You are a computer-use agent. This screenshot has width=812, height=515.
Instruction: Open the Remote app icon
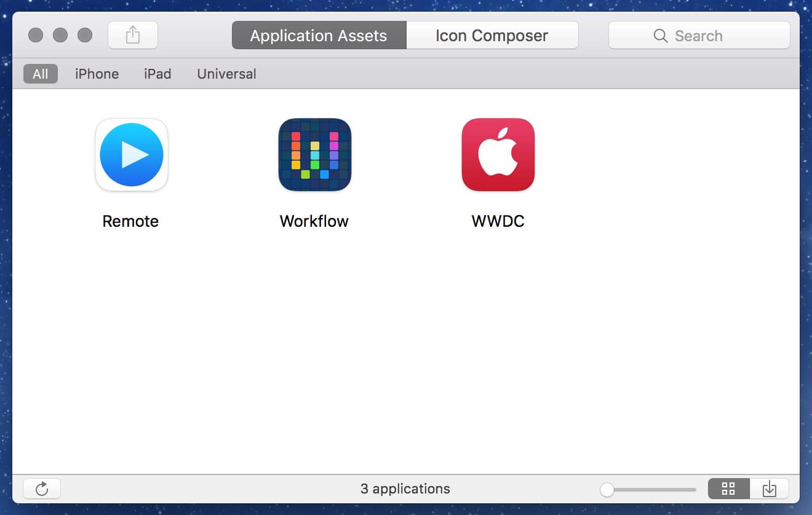132,154
